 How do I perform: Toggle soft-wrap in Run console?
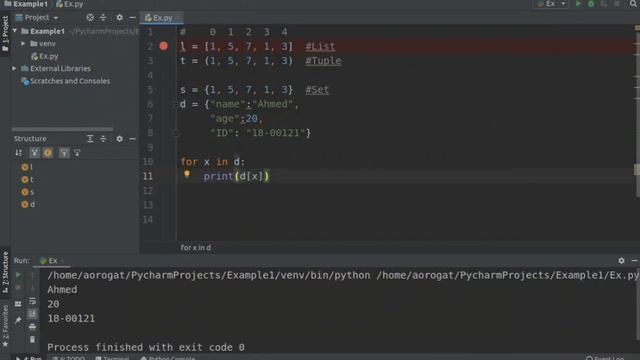coord(32,301)
